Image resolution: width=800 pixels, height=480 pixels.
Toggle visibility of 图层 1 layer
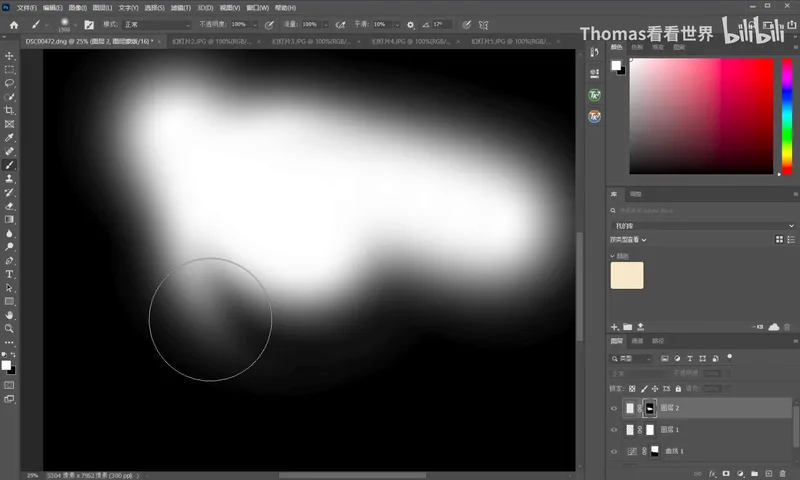[x=614, y=430]
